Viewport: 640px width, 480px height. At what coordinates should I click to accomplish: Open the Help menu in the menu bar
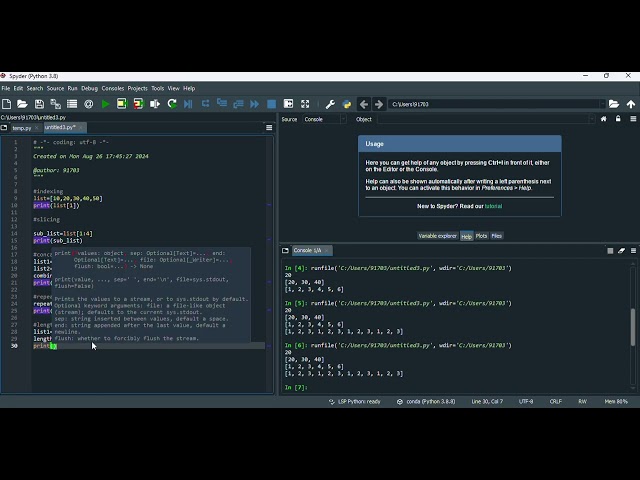(189, 88)
